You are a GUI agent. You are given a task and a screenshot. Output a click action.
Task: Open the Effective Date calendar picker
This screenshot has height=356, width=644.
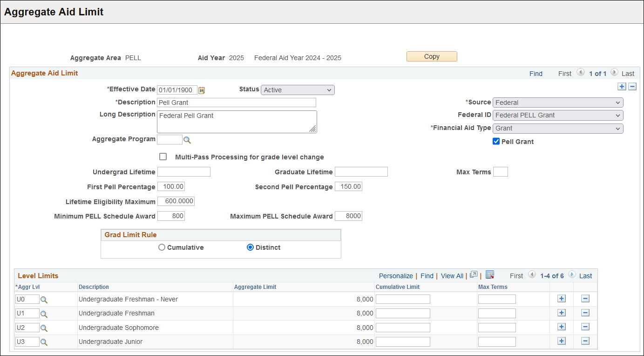click(201, 89)
